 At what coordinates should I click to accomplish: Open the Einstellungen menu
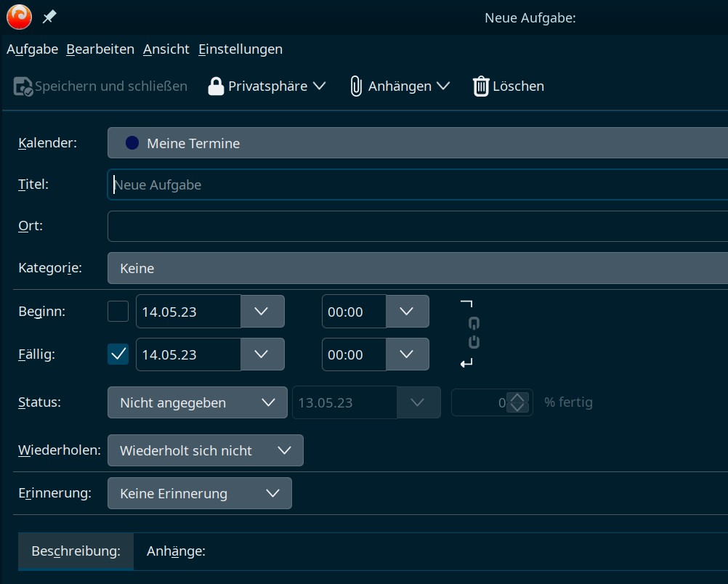click(240, 49)
